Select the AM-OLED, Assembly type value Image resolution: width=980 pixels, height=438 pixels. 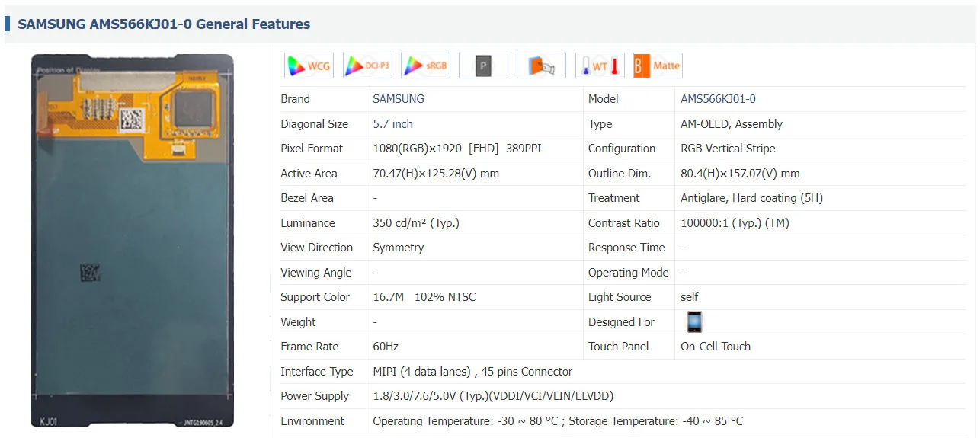coord(732,123)
